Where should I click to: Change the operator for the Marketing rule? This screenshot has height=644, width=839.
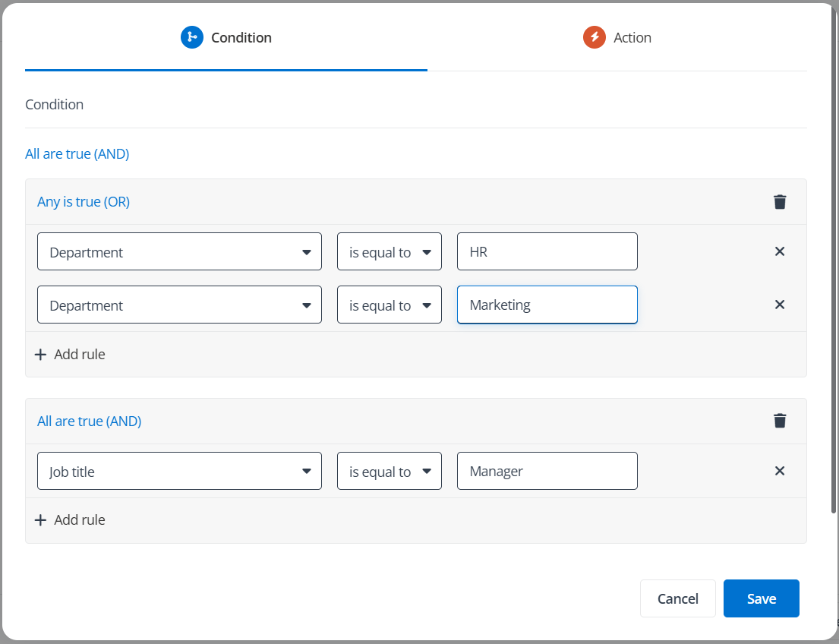pyautogui.click(x=389, y=305)
